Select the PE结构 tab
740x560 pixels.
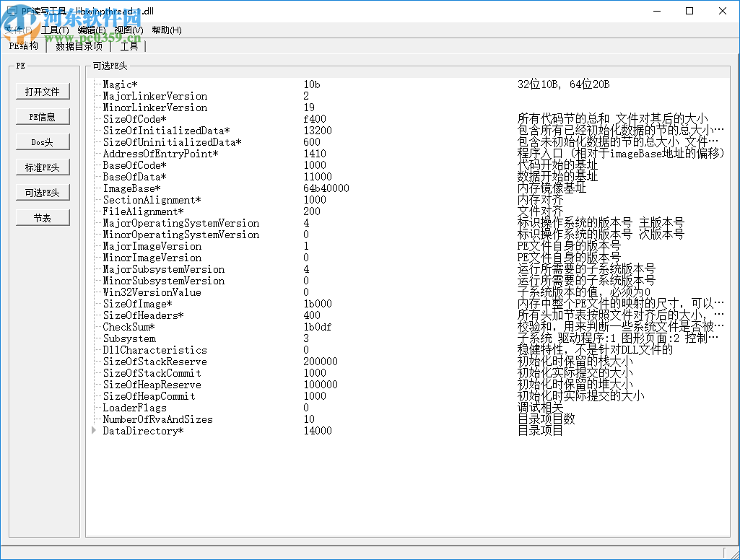pyautogui.click(x=24, y=46)
